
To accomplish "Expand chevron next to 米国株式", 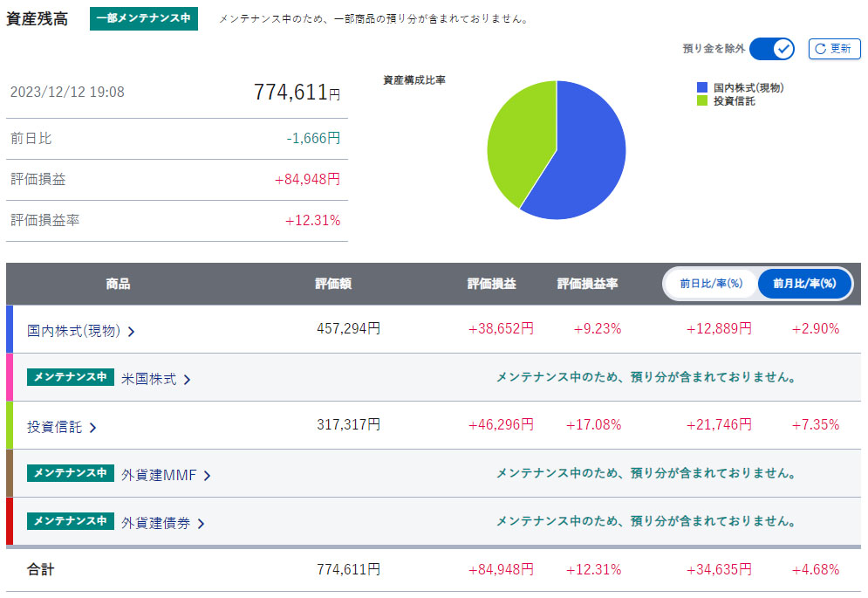I will pos(187,380).
